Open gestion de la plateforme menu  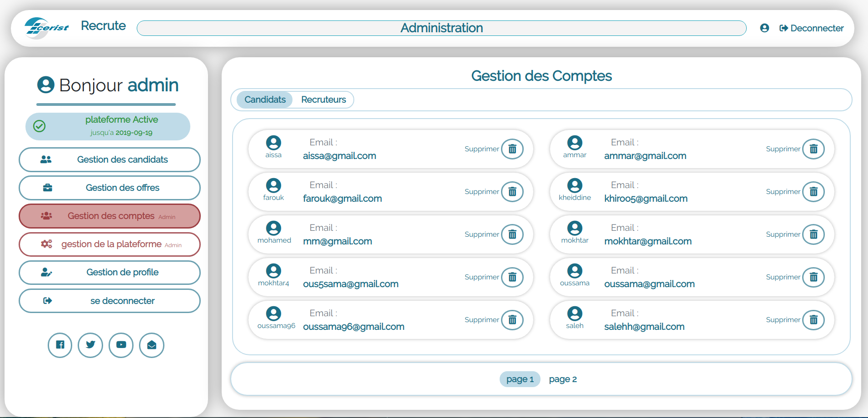(109, 244)
